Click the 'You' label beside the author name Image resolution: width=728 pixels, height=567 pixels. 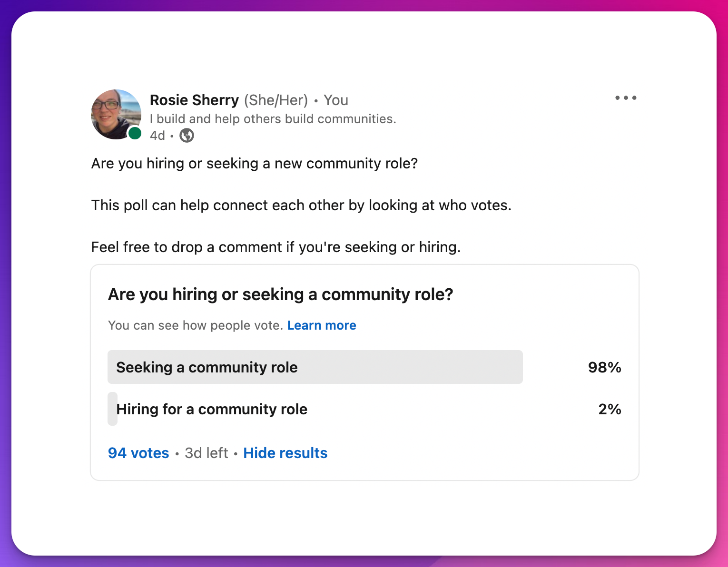pos(336,100)
